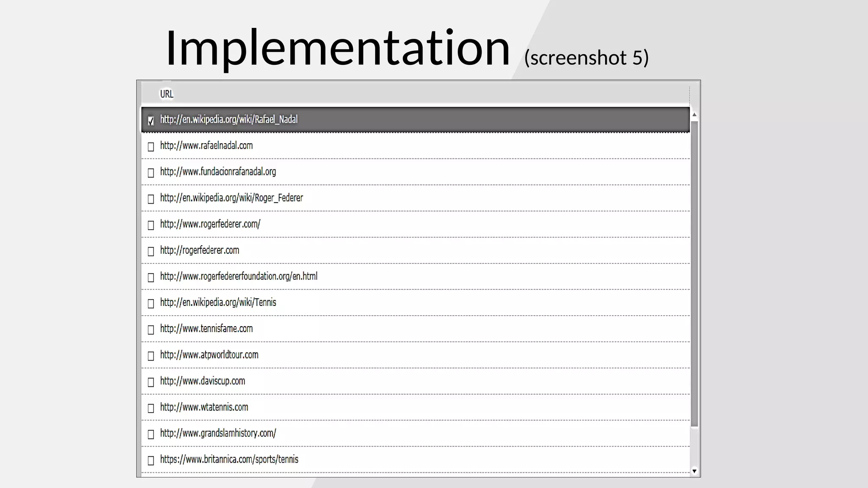Select the http://www.wtatennis.com text
868x488 pixels.
click(x=204, y=407)
